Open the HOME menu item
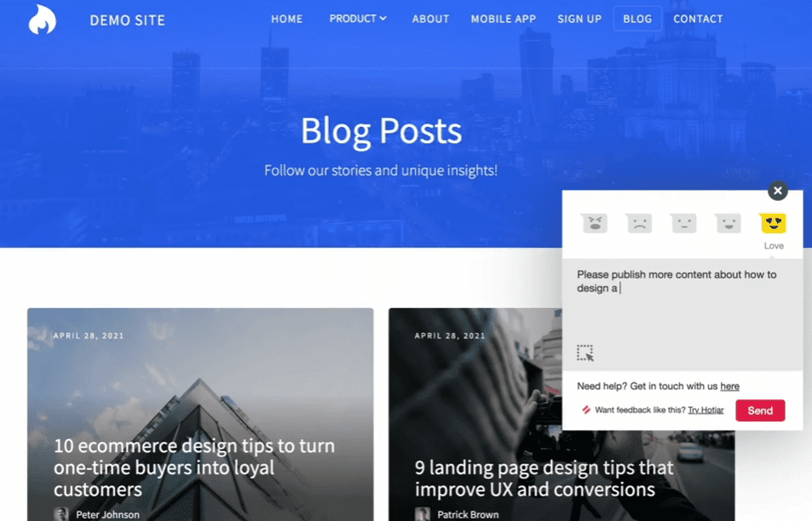The width and height of the screenshot is (812, 521). (x=287, y=19)
